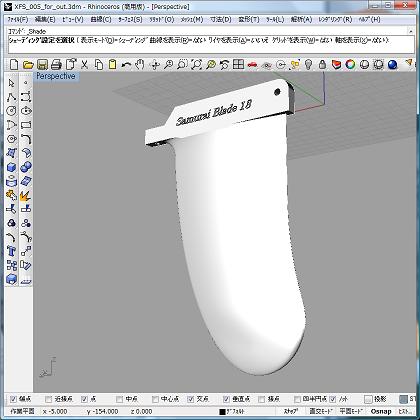Click the padlock lock icon

pos(322,64)
